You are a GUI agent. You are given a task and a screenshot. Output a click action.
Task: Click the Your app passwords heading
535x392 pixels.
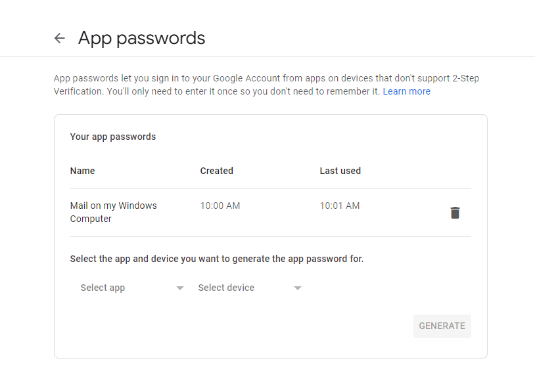(113, 137)
